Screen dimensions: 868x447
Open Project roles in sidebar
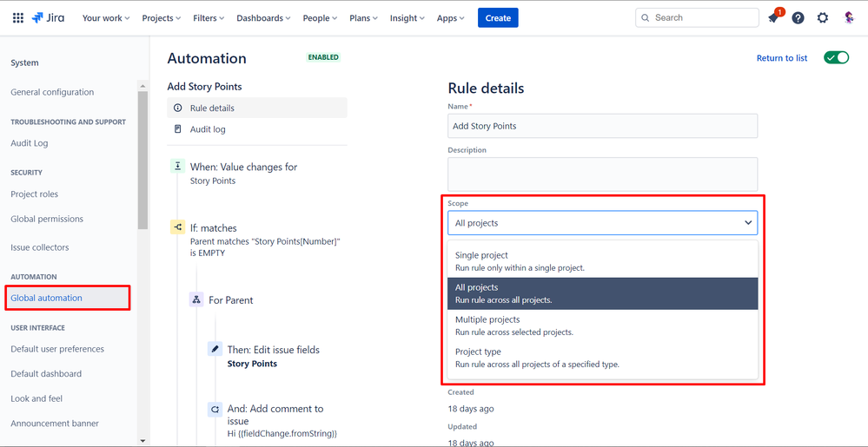(35, 194)
